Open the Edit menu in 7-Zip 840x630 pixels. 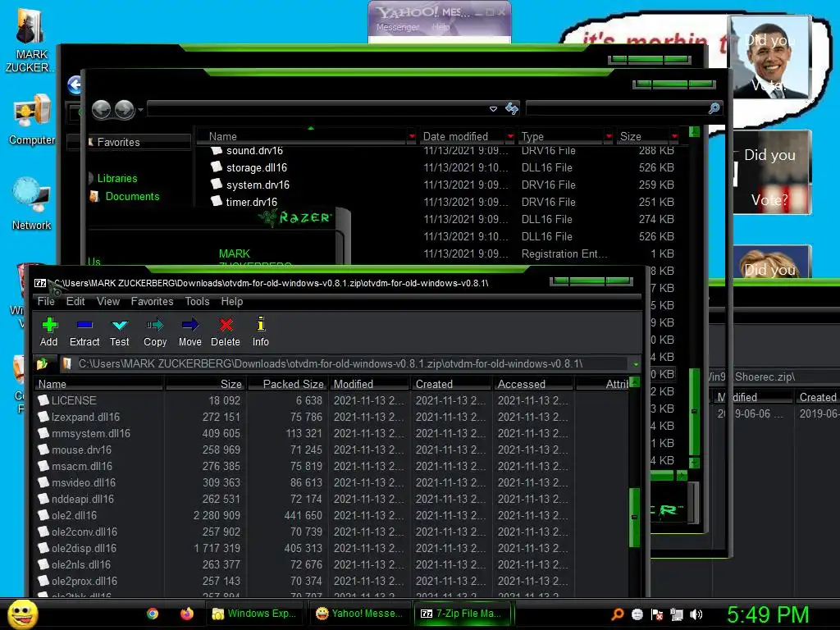[75, 302]
